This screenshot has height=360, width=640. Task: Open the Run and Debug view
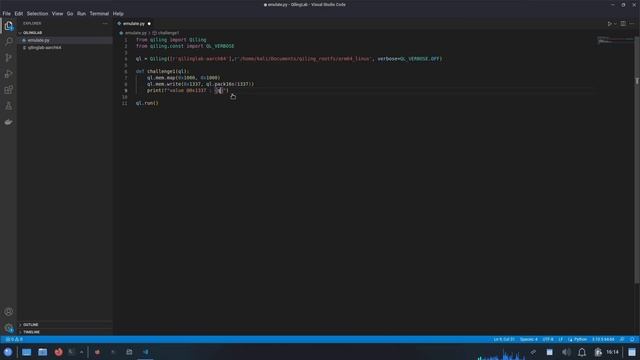click(x=9, y=74)
